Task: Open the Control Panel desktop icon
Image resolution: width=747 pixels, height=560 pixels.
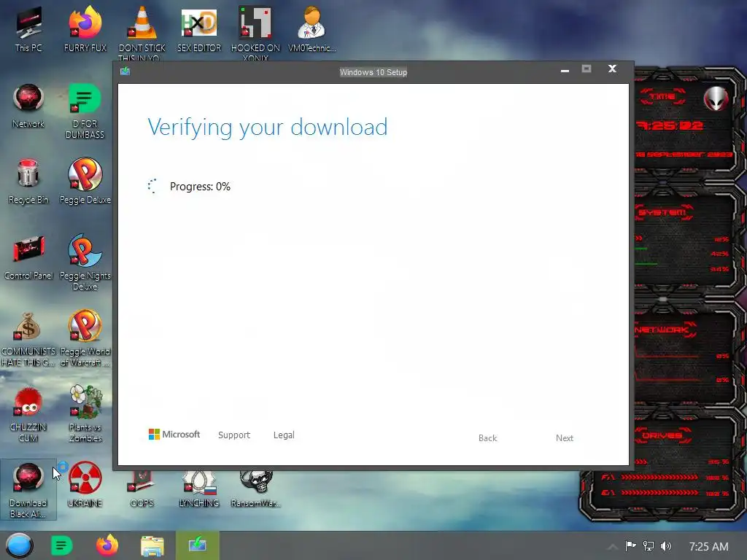Action: [28, 257]
